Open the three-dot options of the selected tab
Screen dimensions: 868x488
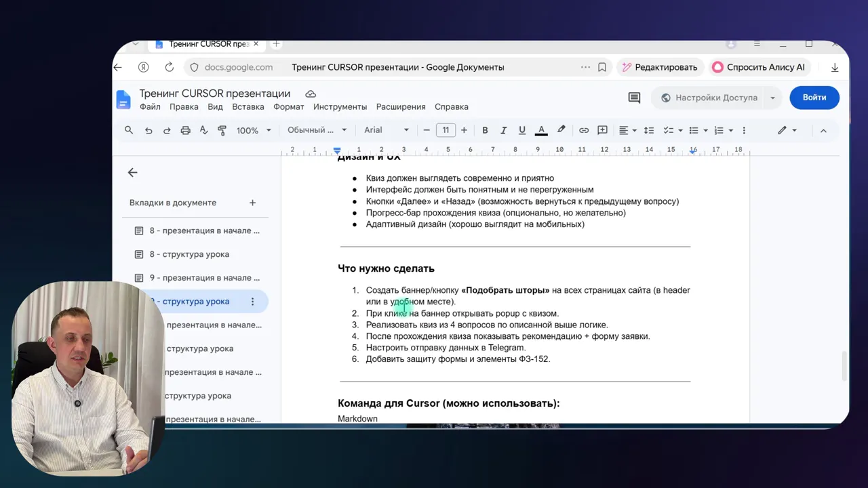coord(252,302)
